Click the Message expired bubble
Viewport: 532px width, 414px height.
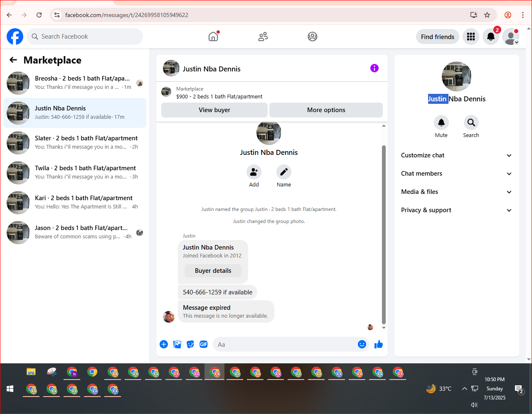click(x=226, y=311)
